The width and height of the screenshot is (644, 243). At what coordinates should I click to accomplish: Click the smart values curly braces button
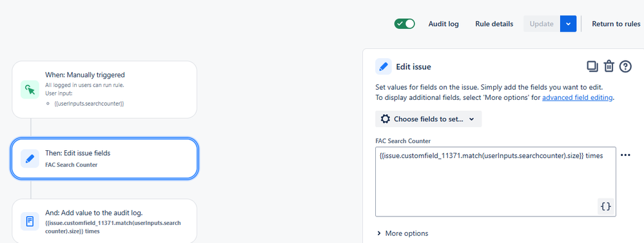tap(606, 206)
